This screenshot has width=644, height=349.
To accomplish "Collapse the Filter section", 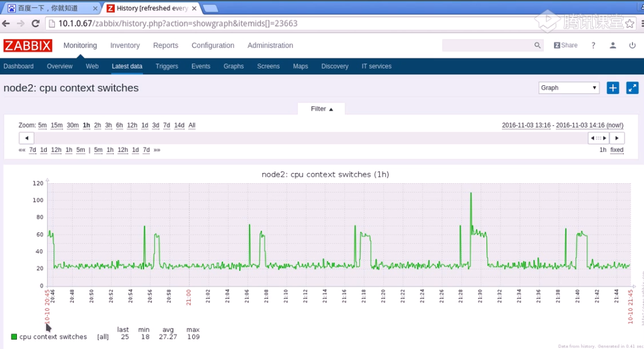I will click(x=322, y=109).
